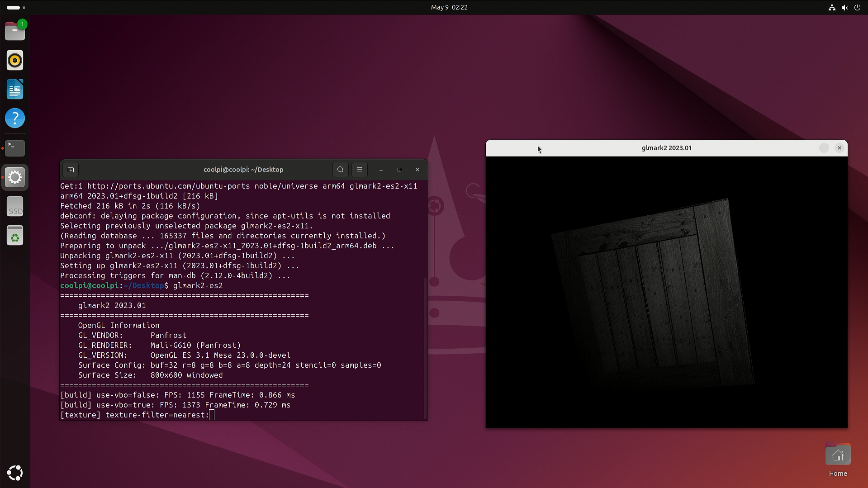
Task: Open Settings gear icon in dock
Action: 15,177
